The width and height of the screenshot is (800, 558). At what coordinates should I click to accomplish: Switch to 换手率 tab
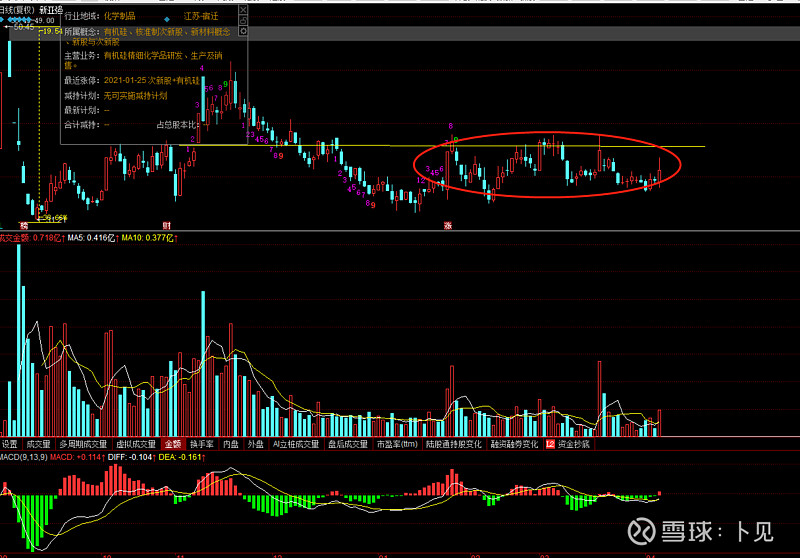(x=202, y=443)
